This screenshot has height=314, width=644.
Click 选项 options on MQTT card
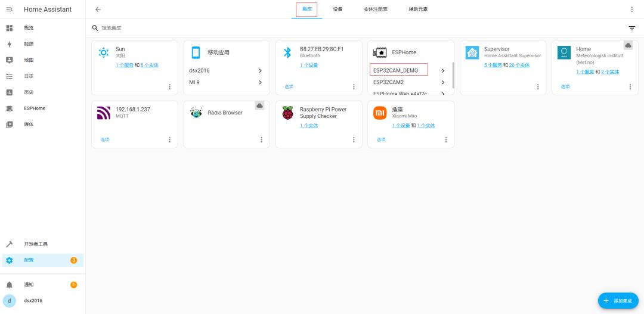click(105, 139)
